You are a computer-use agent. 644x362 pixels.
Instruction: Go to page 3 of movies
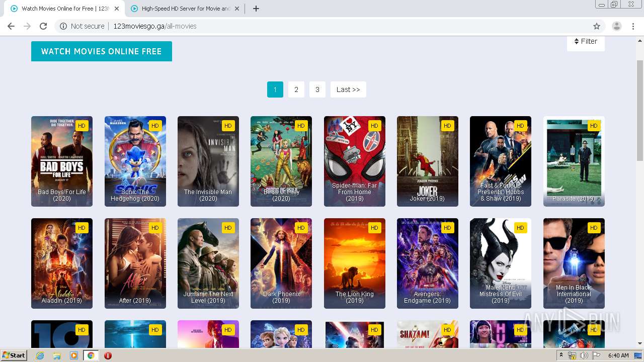pos(317,89)
